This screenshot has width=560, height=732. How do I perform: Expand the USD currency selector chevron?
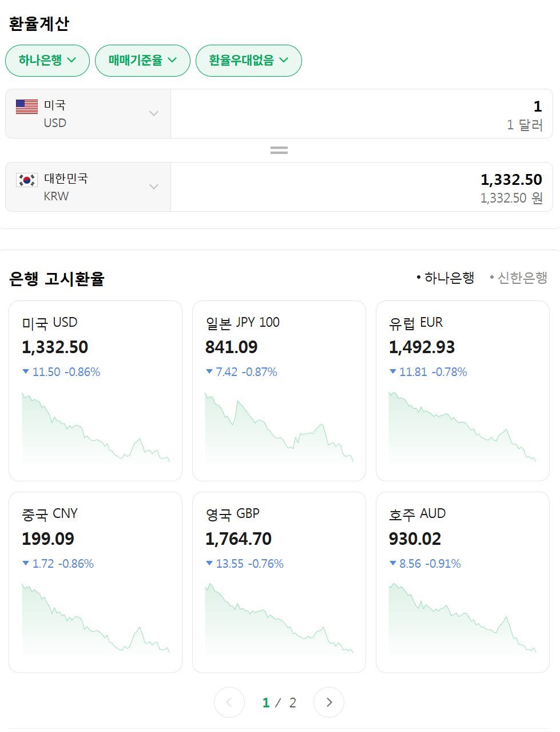(153, 113)
